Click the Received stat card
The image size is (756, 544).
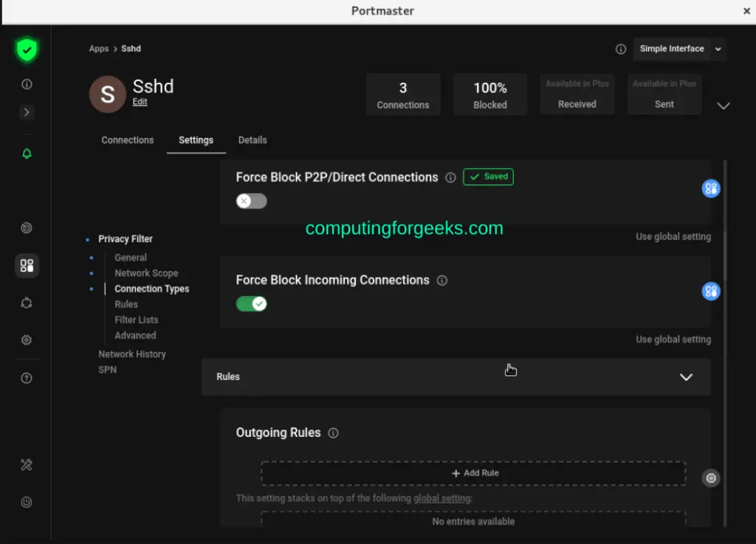click(x=577, y=94)
